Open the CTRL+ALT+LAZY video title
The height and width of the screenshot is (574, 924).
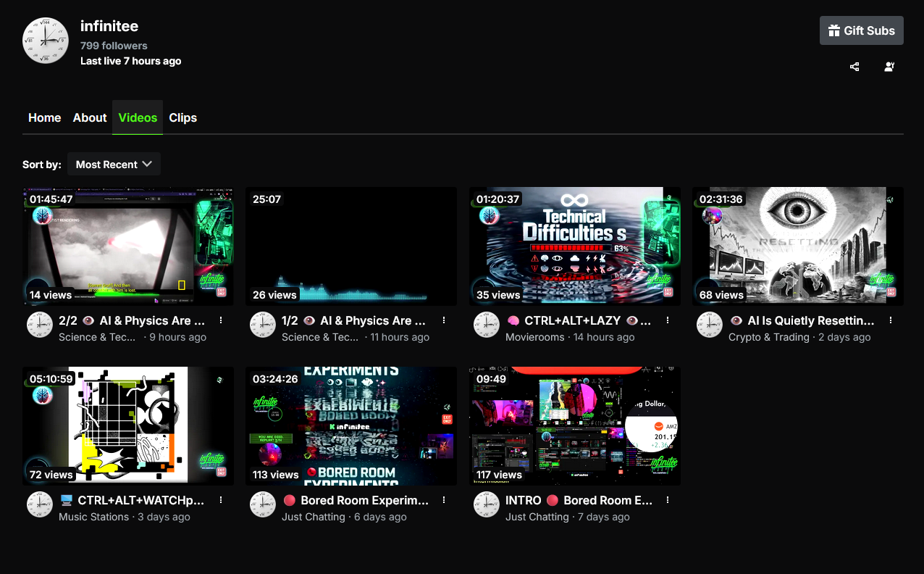[x=579, y=320]
